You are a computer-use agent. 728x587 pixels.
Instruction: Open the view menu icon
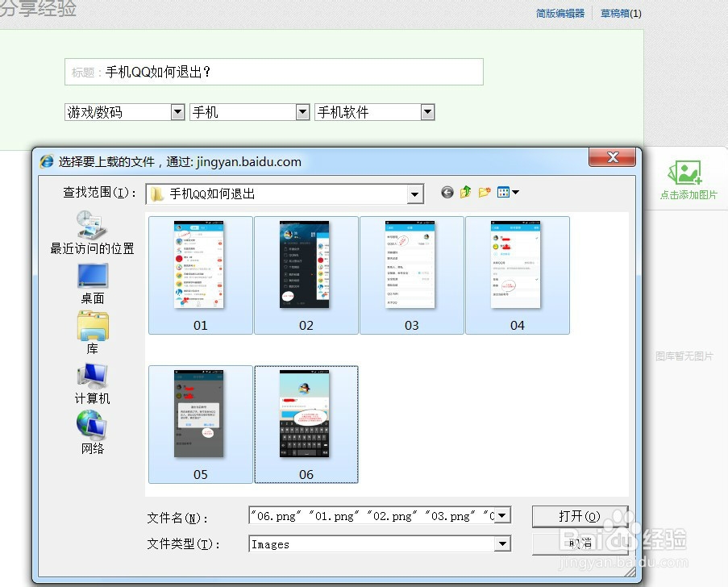tap(508, 192)
